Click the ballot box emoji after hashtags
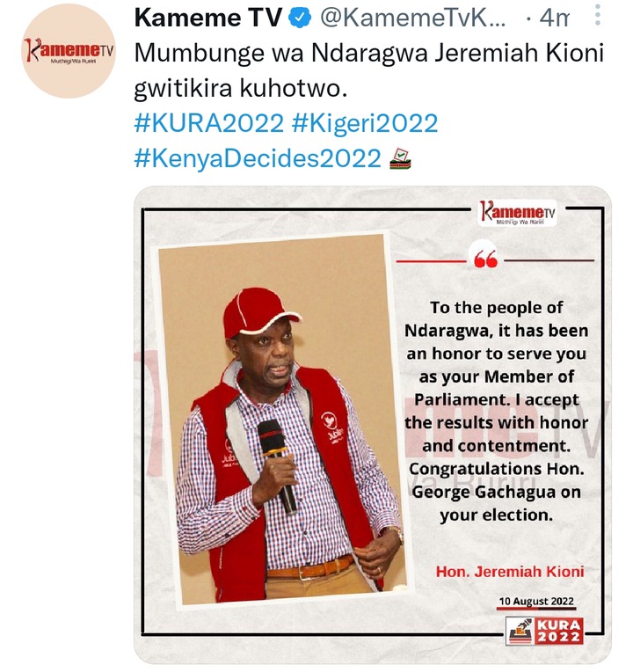633x672 pixels. point(400,158)
